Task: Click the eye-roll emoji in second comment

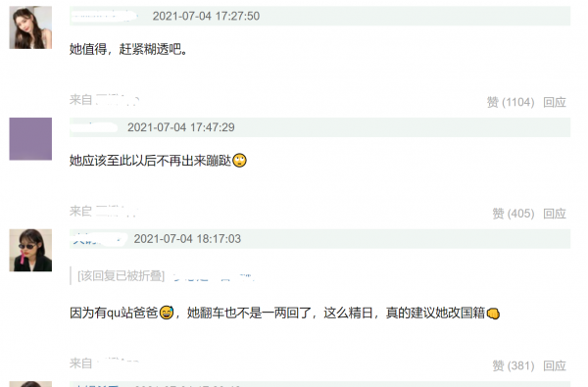Action: [x=240, y=161]
